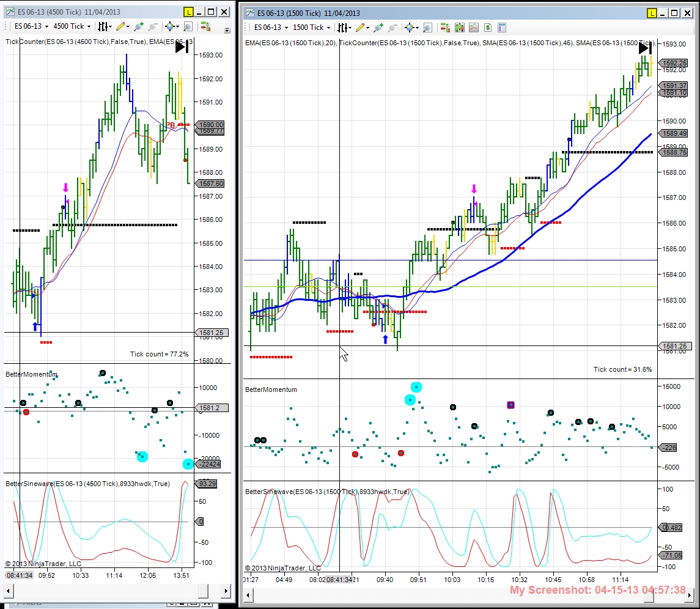Maximize the 1500 Tick chart window

[x=674, y=13]
